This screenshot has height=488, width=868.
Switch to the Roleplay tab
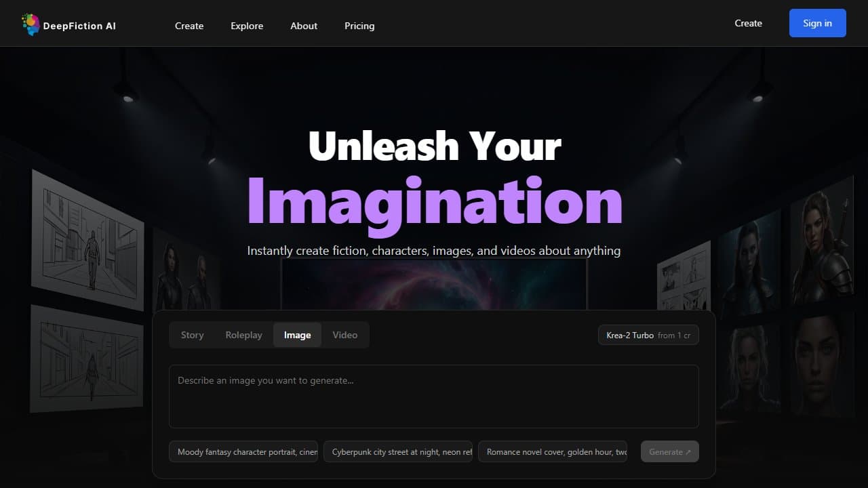tap(244, 335)
